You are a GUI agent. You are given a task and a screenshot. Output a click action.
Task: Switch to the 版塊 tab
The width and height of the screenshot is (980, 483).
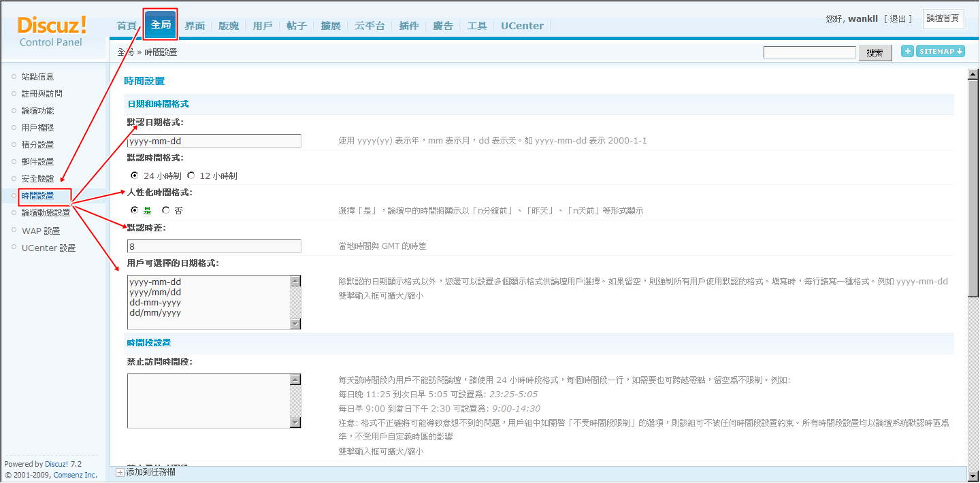[229, 26]
